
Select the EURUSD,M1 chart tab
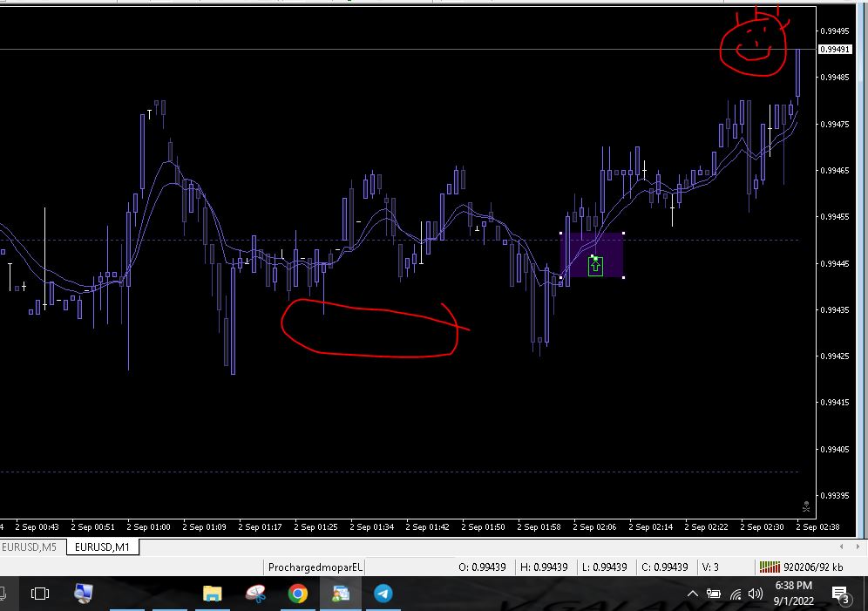pos(102,547)
